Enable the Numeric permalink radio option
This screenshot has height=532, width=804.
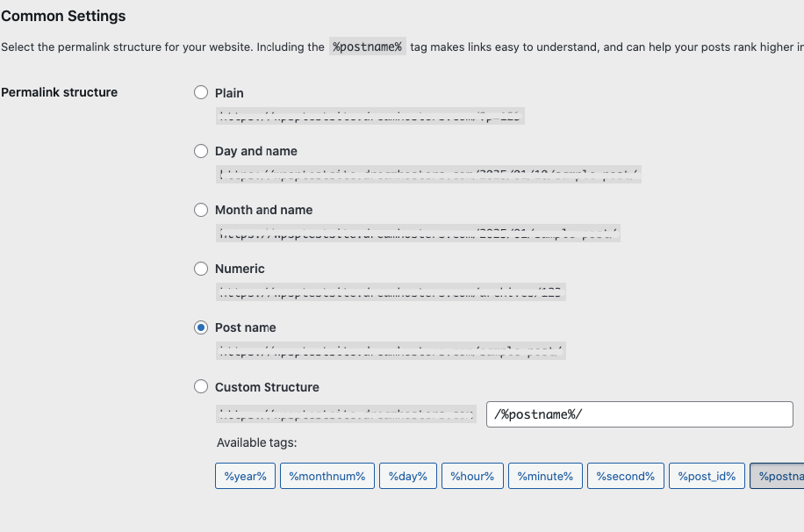[x=201, y=269]
